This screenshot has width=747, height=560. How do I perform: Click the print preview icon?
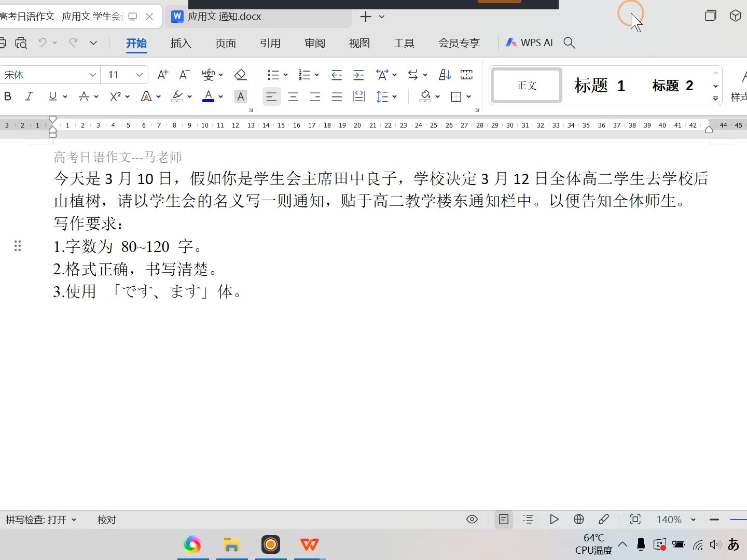(x=21, y=43)
